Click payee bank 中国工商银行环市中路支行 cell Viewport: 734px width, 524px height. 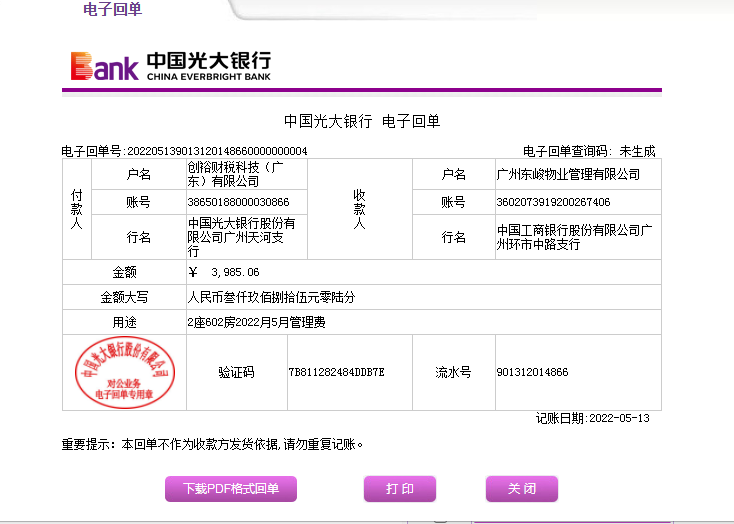[574, 237]
